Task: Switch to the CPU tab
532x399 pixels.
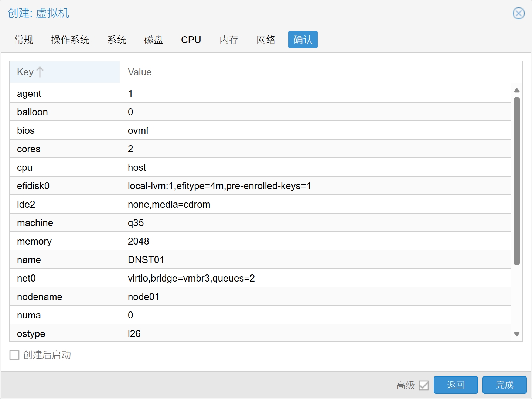Action: 191,40
